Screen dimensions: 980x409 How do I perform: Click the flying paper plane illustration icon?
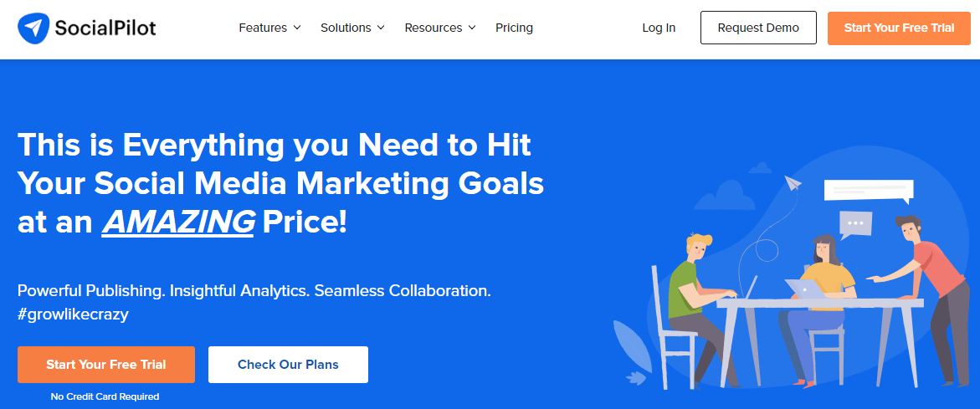point(793,182)
